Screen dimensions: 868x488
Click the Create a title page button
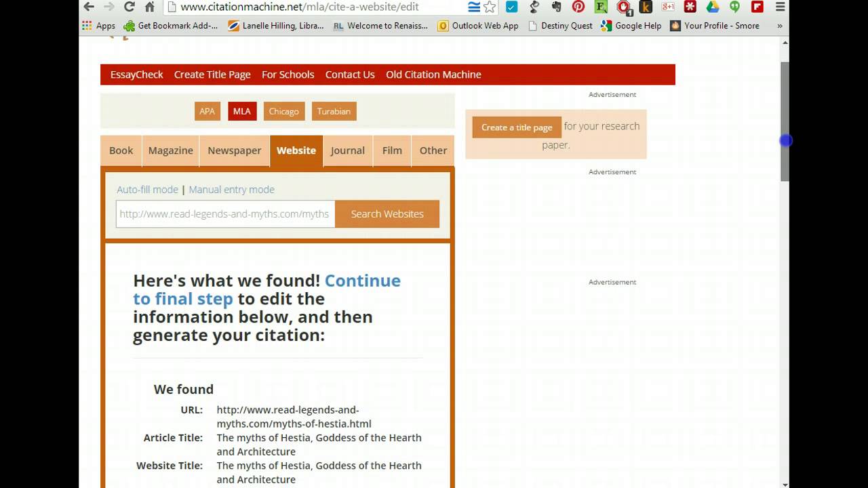pos(517,127)
